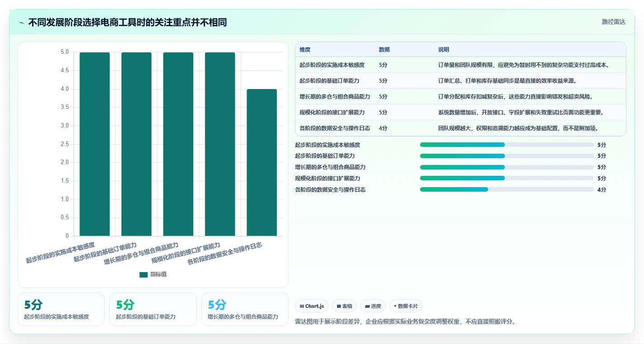Click the bar for 各阶段的数据安全与操作日志

point(262,163)
